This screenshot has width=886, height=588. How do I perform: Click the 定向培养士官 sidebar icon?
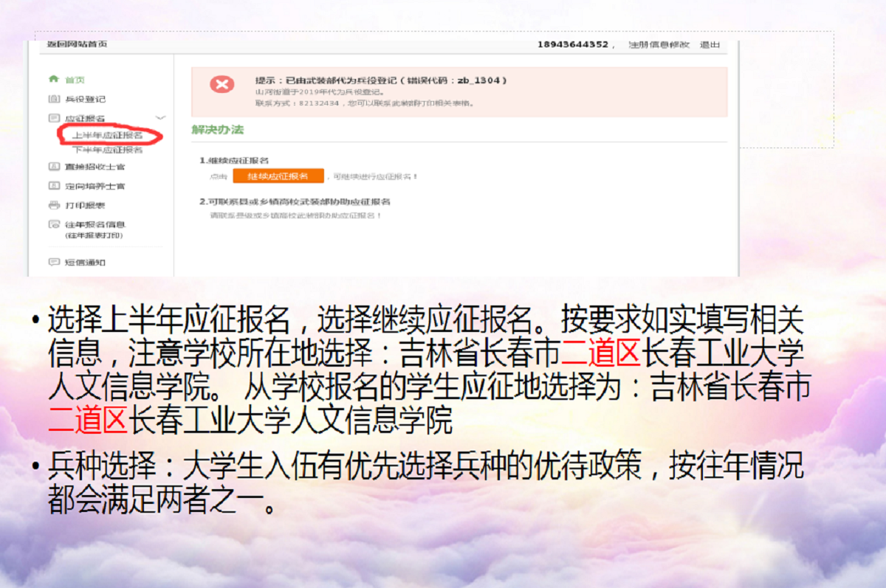click(53, 186)
